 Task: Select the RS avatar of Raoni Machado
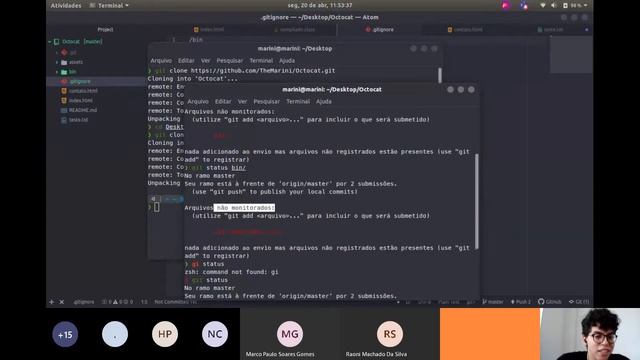(390, 334)
